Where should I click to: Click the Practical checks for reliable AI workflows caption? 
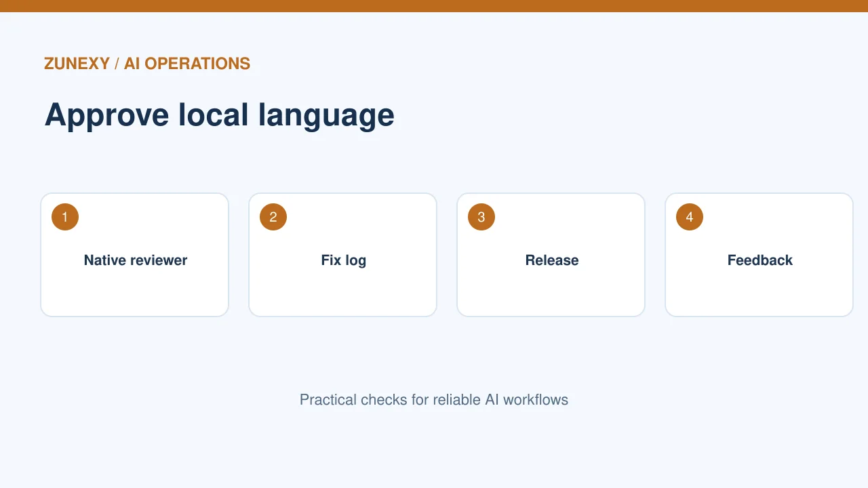click(434, 400)
